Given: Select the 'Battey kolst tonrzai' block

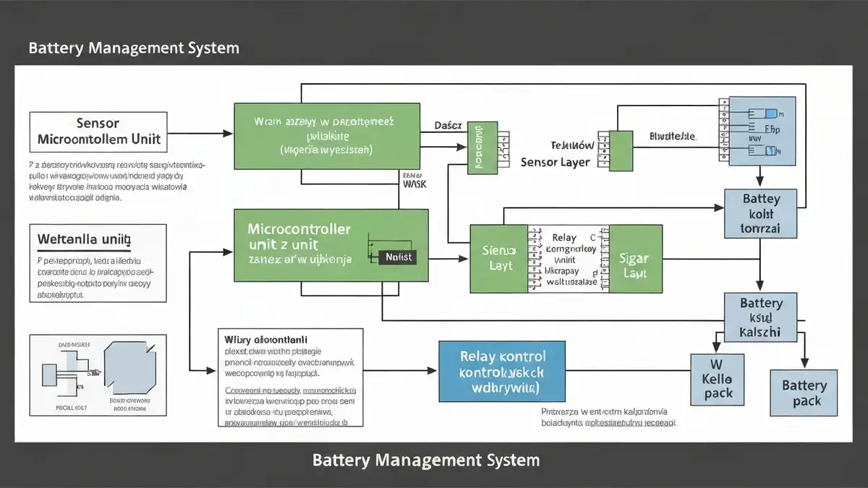Looking at the screenshot, I should tap(761, 214).
